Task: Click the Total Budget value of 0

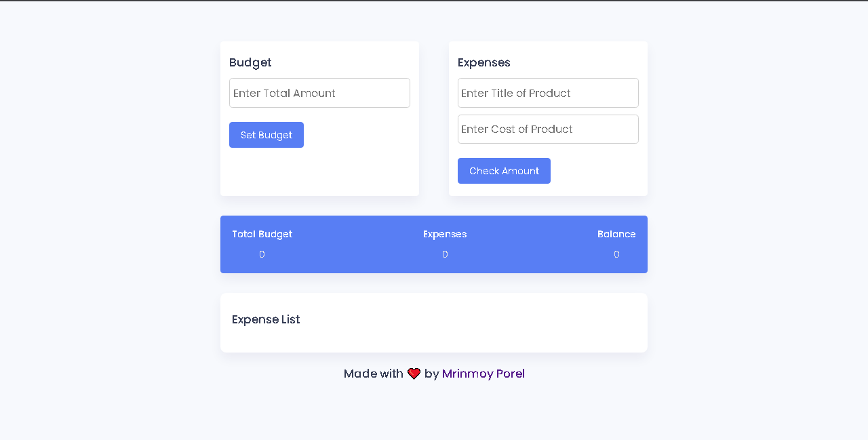Action: pos(262,254)
